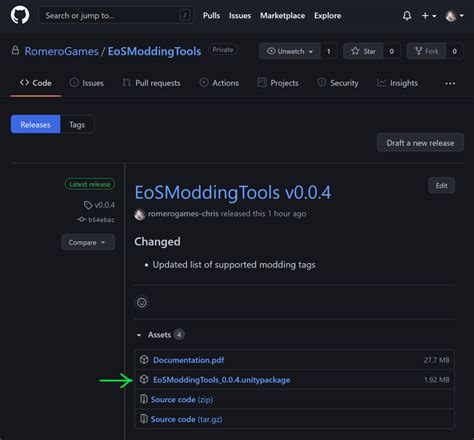
Task: Click the 1.92 MB file size text
Action: coord(437,380)
